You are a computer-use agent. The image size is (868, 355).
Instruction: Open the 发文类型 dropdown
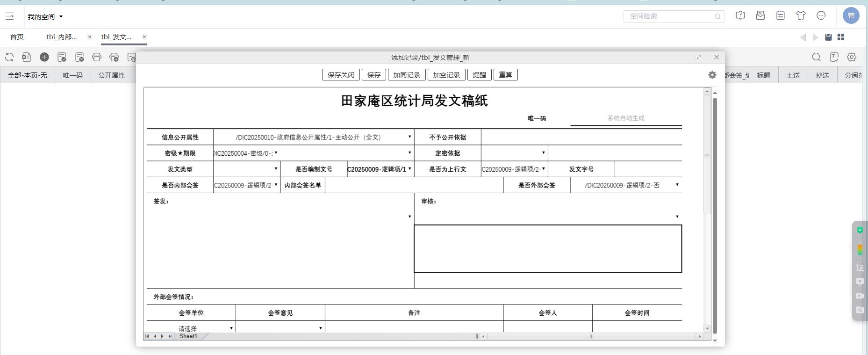tap(276, 169)
